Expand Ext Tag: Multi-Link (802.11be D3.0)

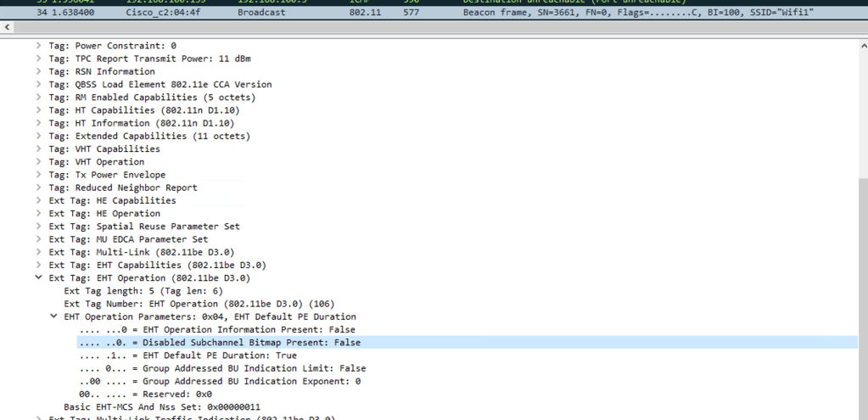tap(39, 252)
